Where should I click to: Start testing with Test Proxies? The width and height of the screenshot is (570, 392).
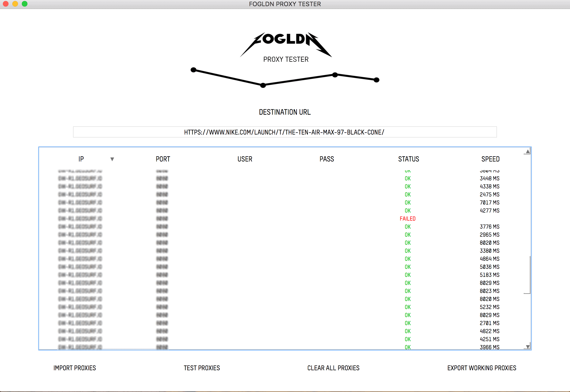(202, 368)
